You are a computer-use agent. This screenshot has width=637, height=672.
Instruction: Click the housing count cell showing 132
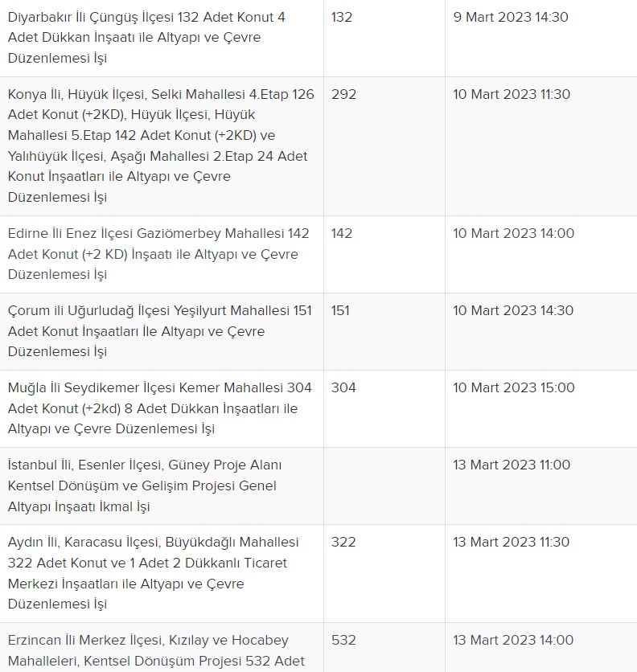pyautogui.click(x=342, y=18)
